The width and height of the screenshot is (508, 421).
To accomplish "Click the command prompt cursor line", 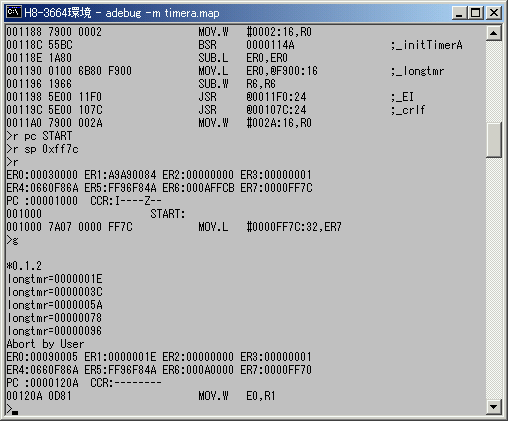I will click(13, 409).
